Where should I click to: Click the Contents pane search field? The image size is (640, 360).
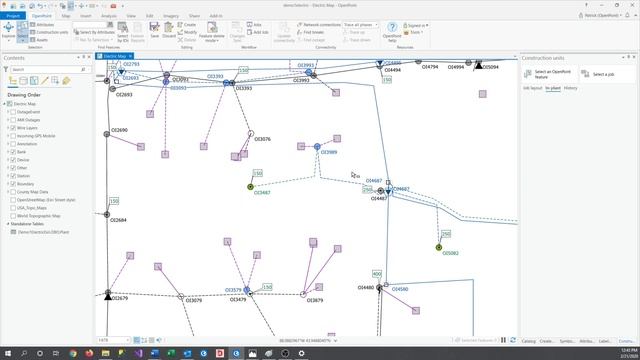click(51, 70)
